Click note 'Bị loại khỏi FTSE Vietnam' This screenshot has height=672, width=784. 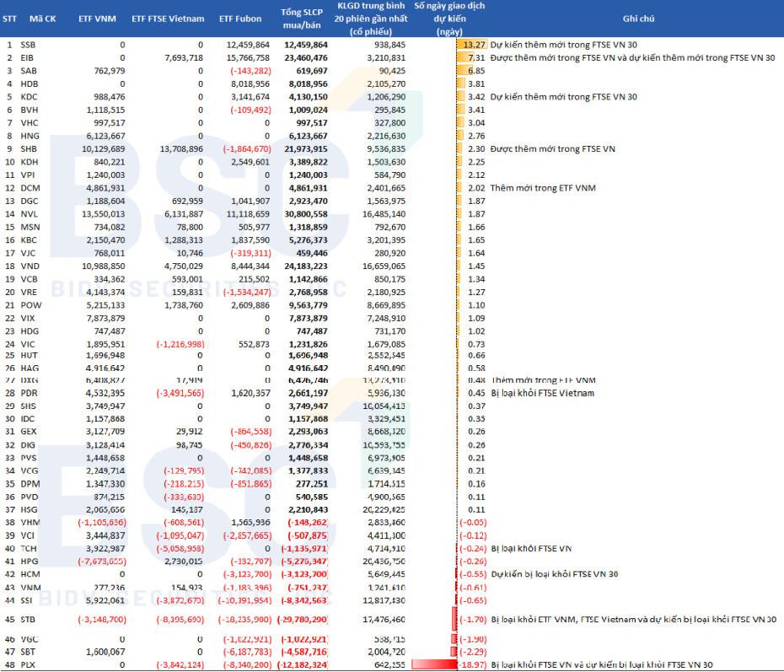[x=543, y=393]
